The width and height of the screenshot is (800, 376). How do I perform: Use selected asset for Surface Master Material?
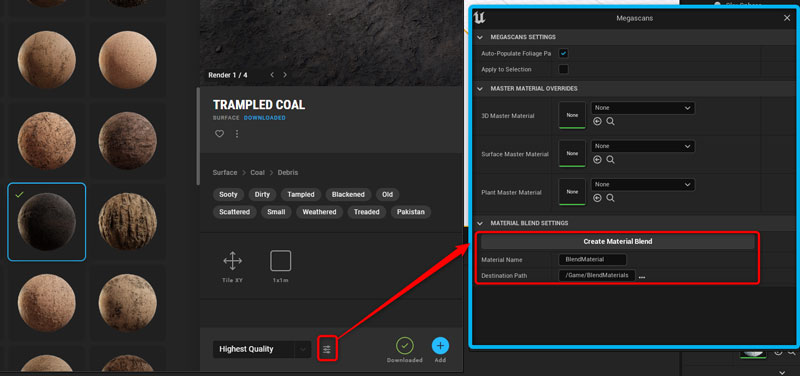pyautogui.click(x=597, y=160)
